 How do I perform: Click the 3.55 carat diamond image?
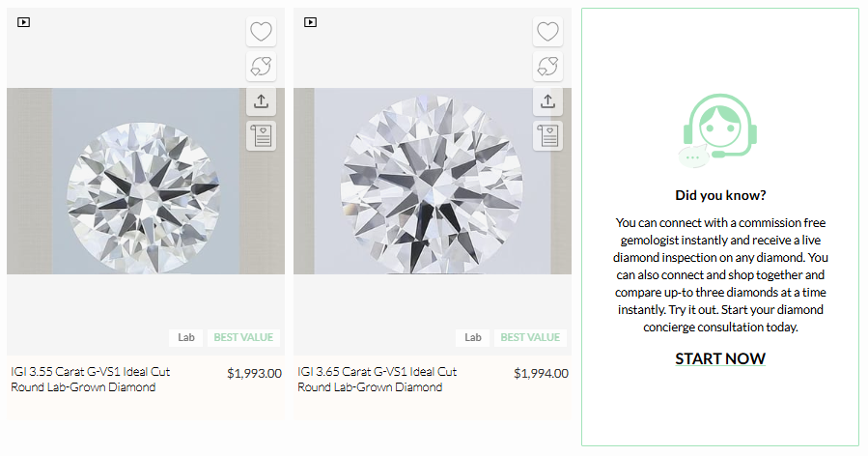pyautogui.click(x=145, y=182)
